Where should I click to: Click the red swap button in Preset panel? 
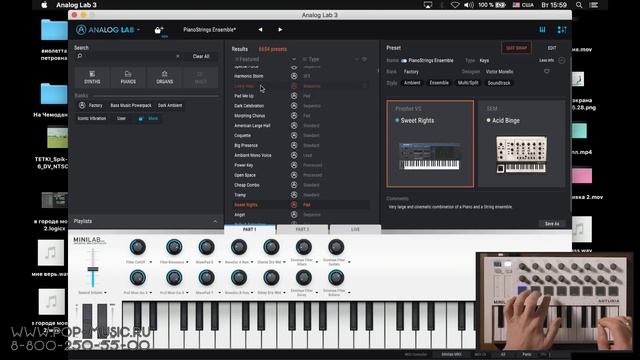pyautogui.click(x=516, y=48)
